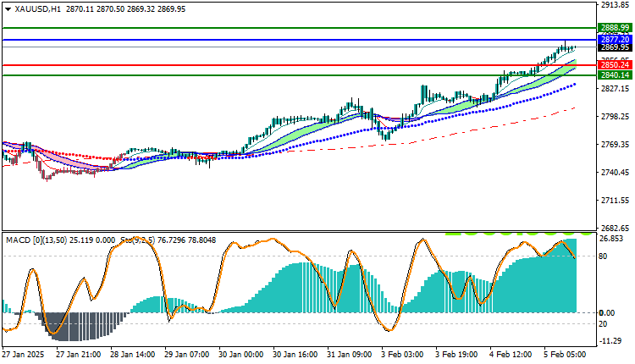The height and width of the screenshot is (364, 635).
Task: Click the 2798.25 price scale value
Action: (616, 117)
